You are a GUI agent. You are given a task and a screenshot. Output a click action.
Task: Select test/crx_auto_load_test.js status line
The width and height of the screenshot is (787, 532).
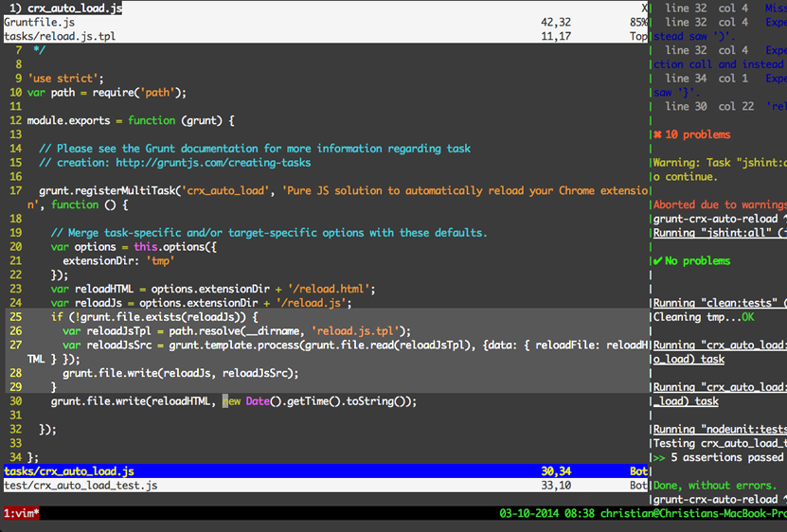pyautogui.click(x=326, y=486)
